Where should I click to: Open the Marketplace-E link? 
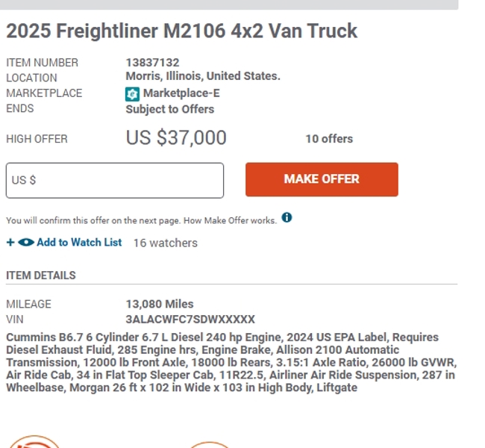[x=181, y=93]
